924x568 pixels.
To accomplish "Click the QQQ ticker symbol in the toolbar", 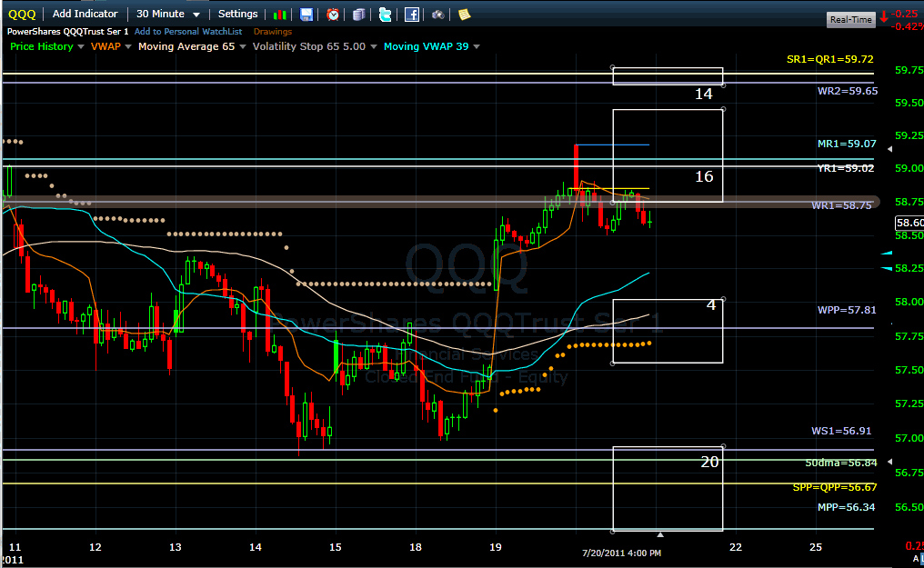I will [x=23, y=15].
